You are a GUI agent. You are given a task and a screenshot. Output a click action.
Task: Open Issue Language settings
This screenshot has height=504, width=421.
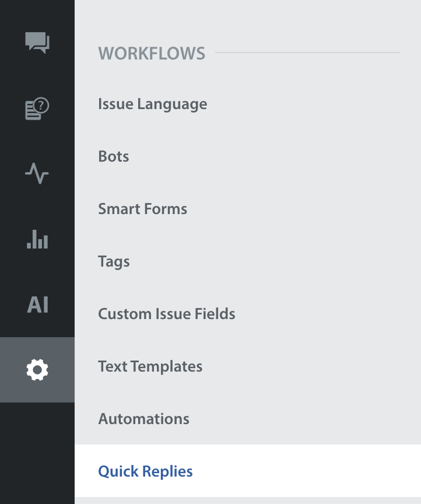(152, 104)
